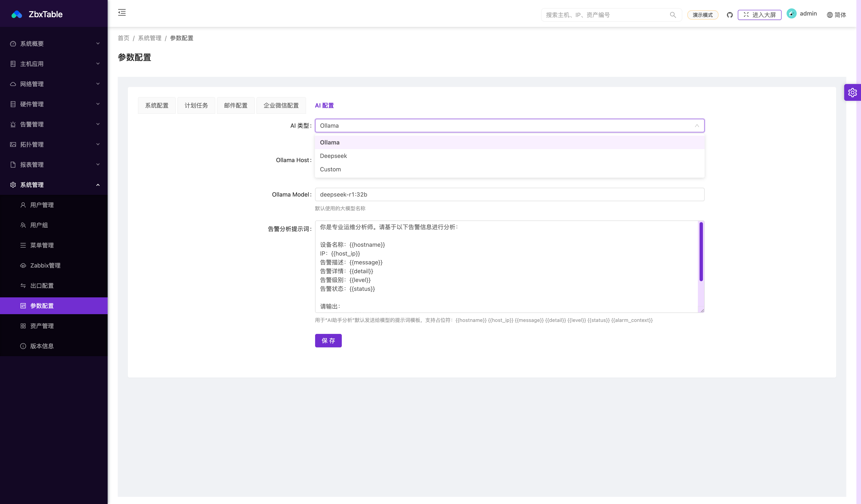
Task: Click the 系统管理 gear icon
Action: click(13, 185)
